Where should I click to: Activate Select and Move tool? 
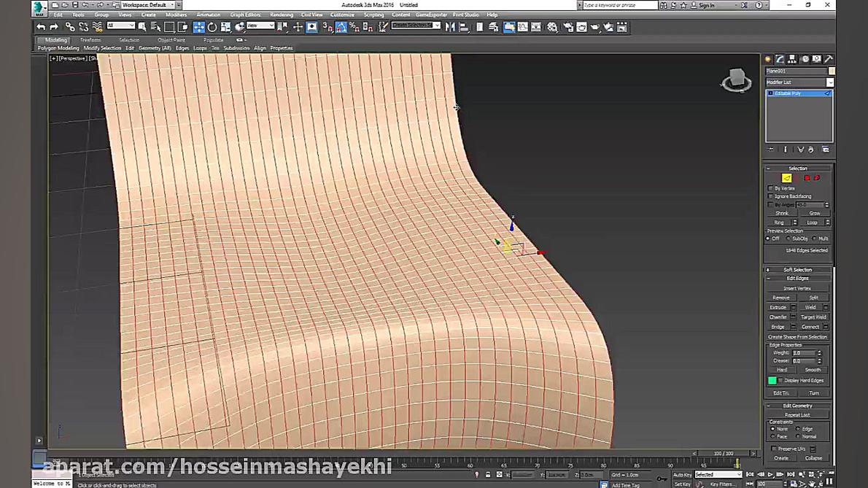point(198,26)
